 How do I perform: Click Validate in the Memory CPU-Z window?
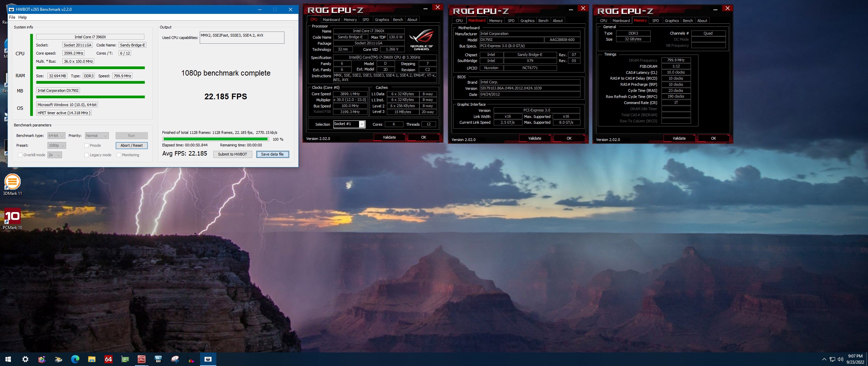(x=679, y=138)
